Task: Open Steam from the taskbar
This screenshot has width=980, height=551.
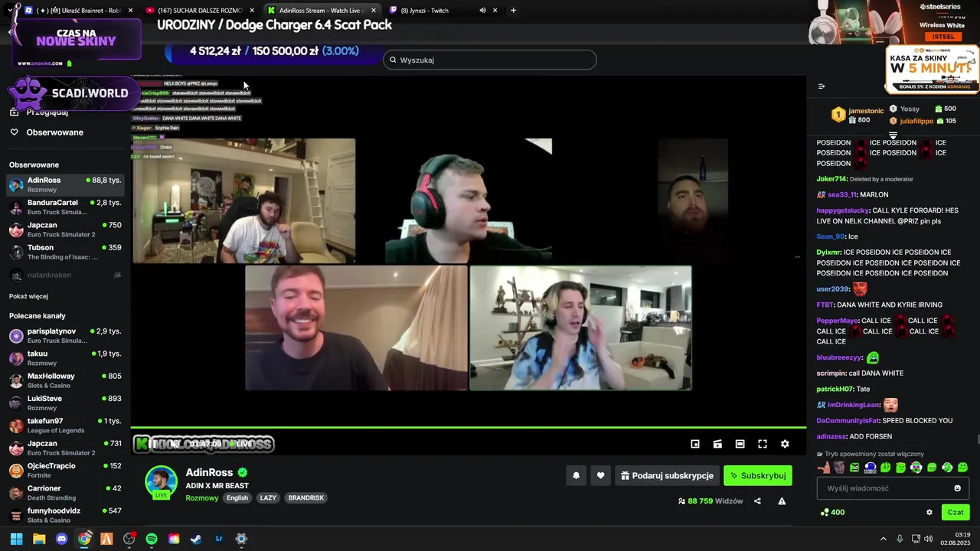Action: tap(197, 539)
